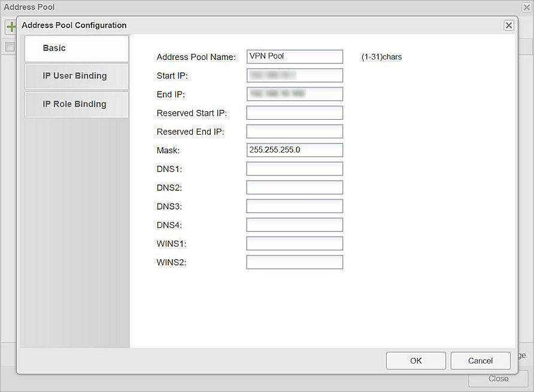This screenshot has width=534, height=392.
Task: Focus the Start IP input field
Action: point(295,75)
